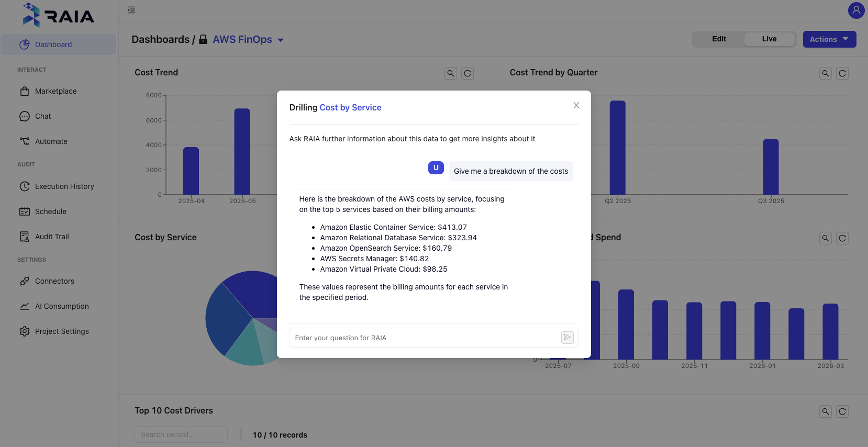Refresh the Top 10 Cost Drivers table
Image resolution: width=868 pixels, height=447 pixels.
coord(842,411)
